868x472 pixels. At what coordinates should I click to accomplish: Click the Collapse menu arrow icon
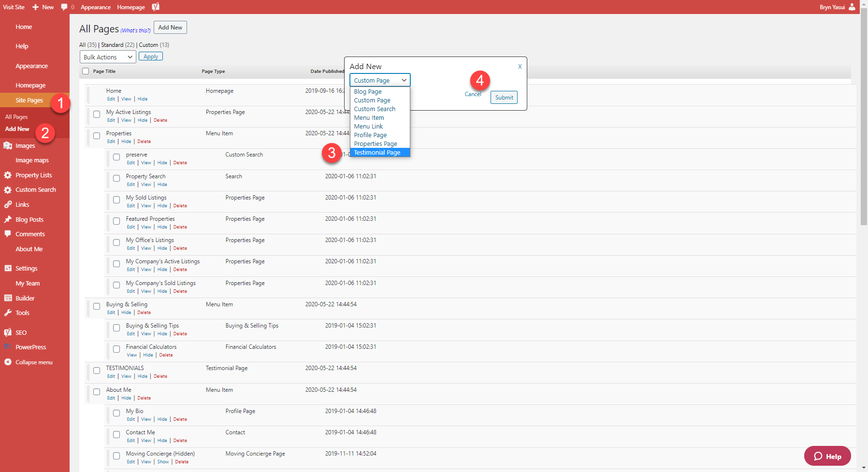(8, 362)
